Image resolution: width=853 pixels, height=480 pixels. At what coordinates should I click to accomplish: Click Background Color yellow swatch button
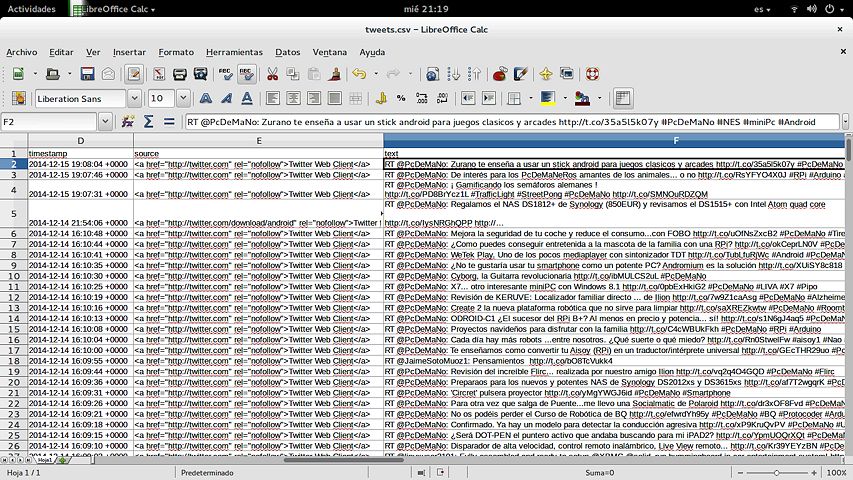[548, 99]
